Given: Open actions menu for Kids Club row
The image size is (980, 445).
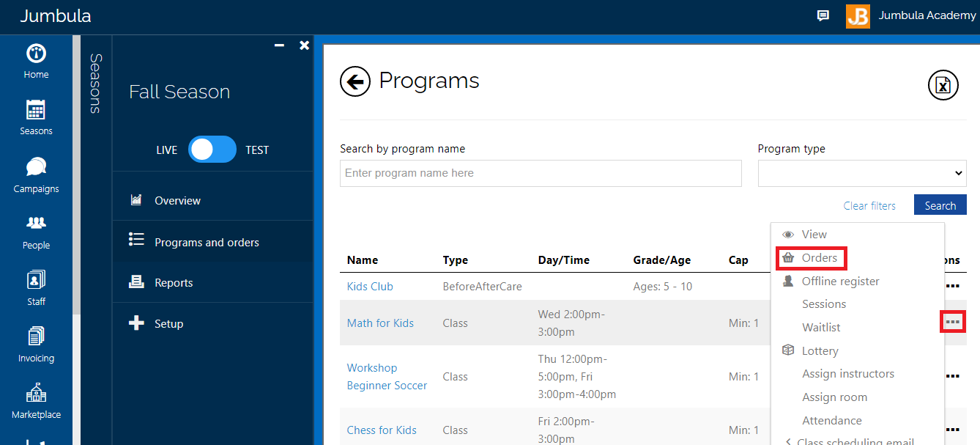Looking at the screenshot, I should coord(952,286).
